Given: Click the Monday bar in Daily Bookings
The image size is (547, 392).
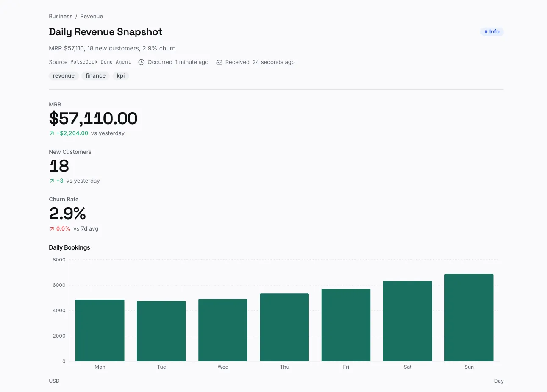Looking at the screenshot, I should [100, 331].
